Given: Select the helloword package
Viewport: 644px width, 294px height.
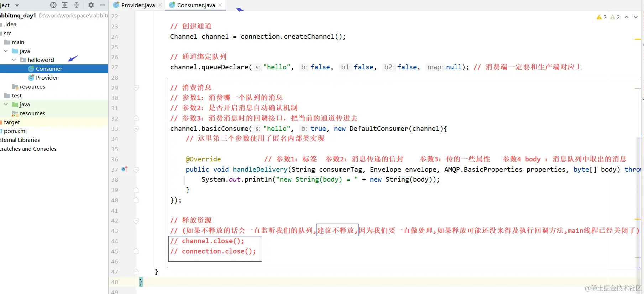Looking at the screenshot, I should click(x=41, y=60).
